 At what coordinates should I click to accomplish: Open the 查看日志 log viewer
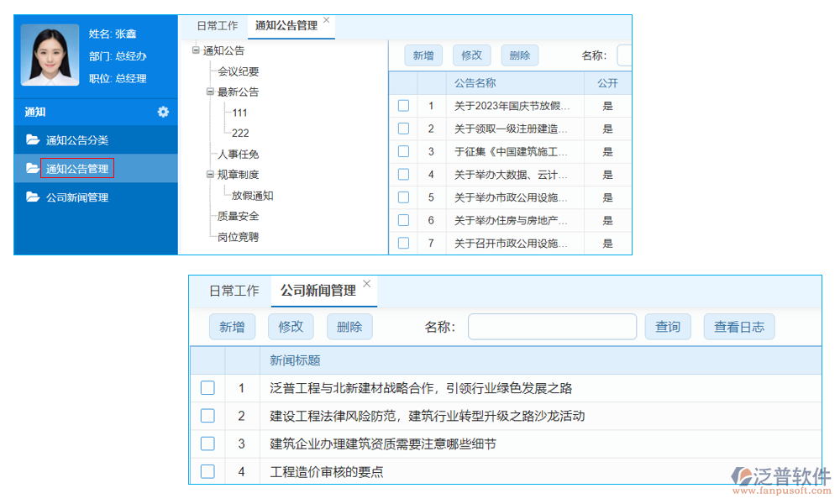click(x=738, y=326)
